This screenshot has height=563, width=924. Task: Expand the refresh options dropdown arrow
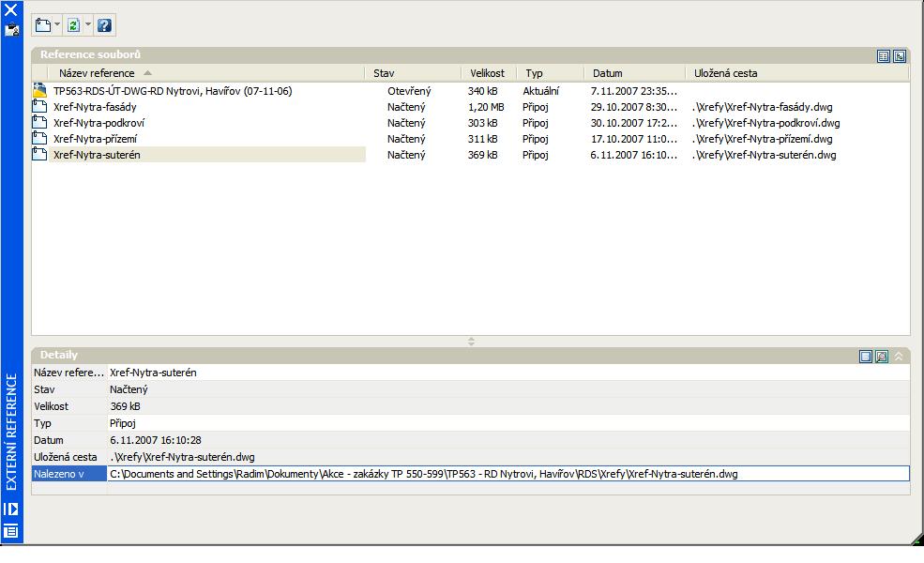click(88, 25)
